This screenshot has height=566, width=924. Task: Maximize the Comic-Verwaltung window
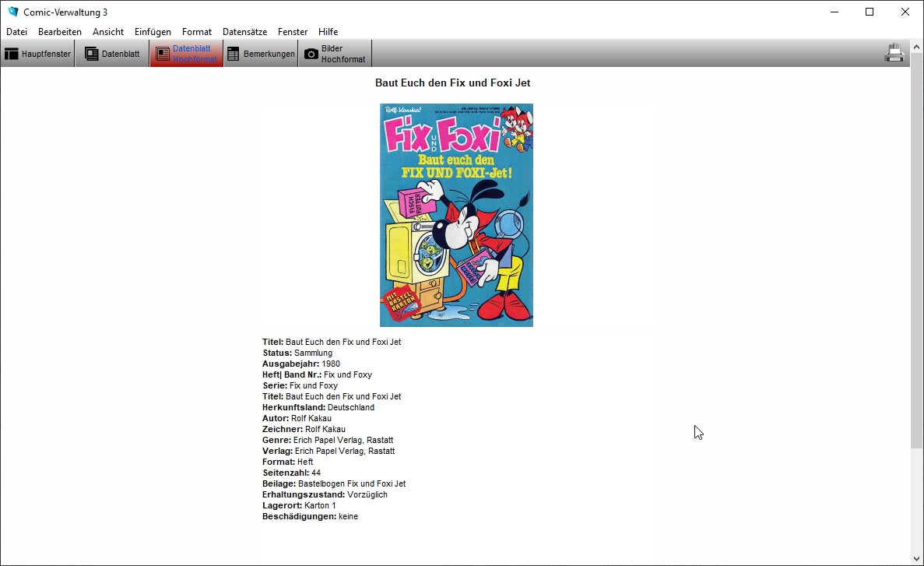[x=870, y=12]
